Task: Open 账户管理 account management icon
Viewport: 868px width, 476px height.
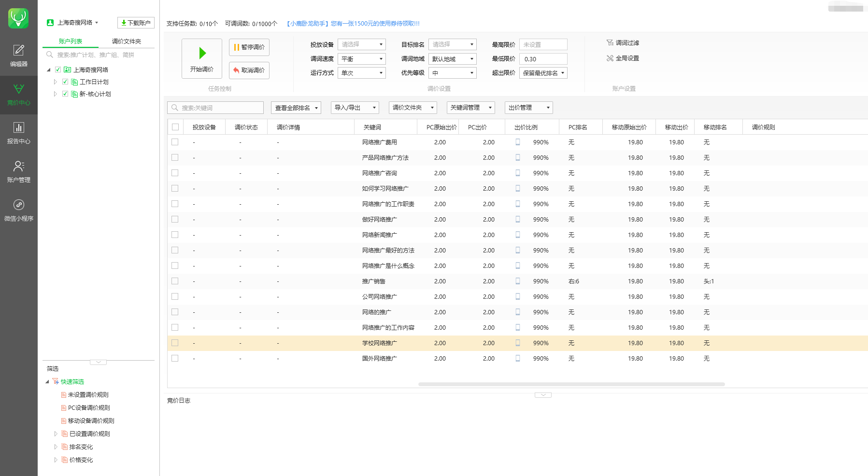Action: pyautogui.click(x=18, y=172)
